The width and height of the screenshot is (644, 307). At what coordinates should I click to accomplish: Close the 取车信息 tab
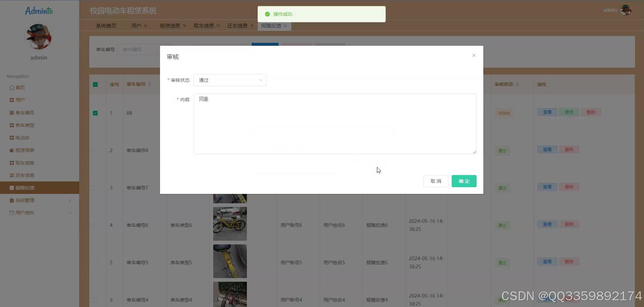tap(218, 26)
